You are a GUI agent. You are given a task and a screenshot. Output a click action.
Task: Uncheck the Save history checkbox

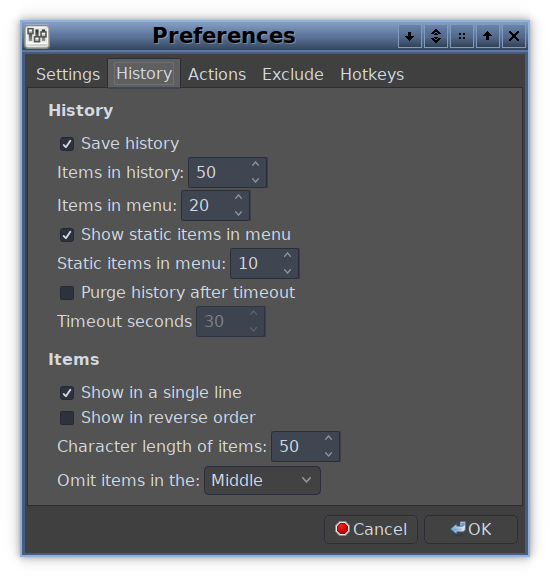(67, 144)
